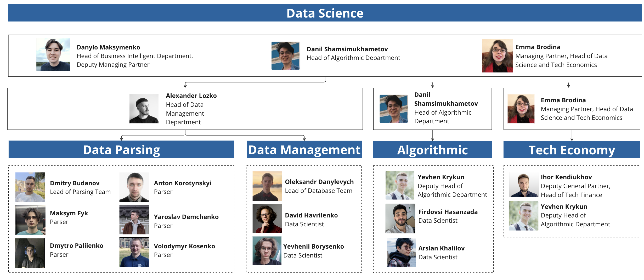Click Ihor Kendiukhov's photo

(x=524, y=186)
